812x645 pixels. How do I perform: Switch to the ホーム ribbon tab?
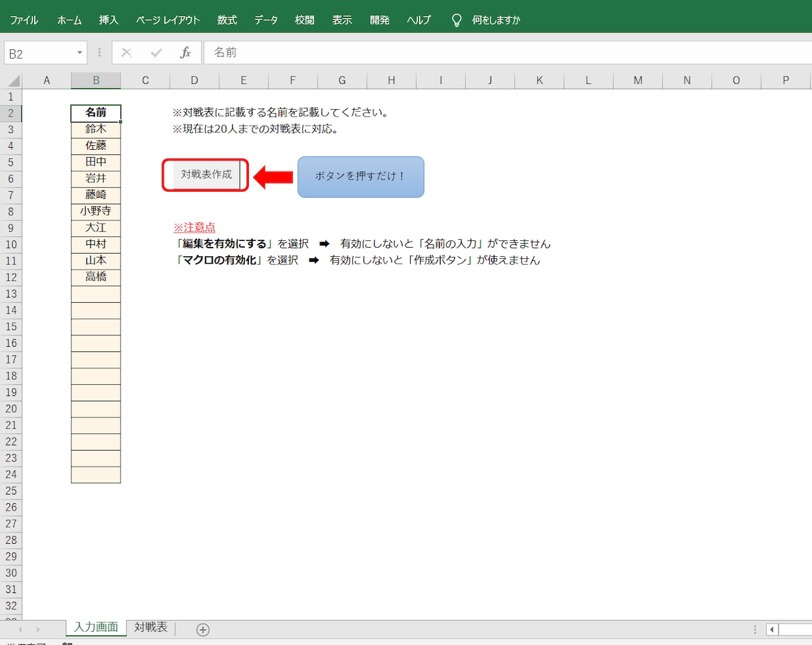point(69,20)
